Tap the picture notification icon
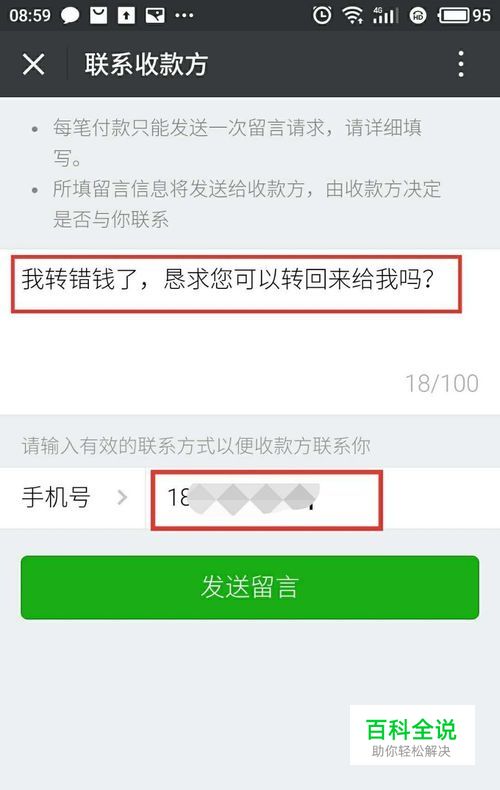 155,16
